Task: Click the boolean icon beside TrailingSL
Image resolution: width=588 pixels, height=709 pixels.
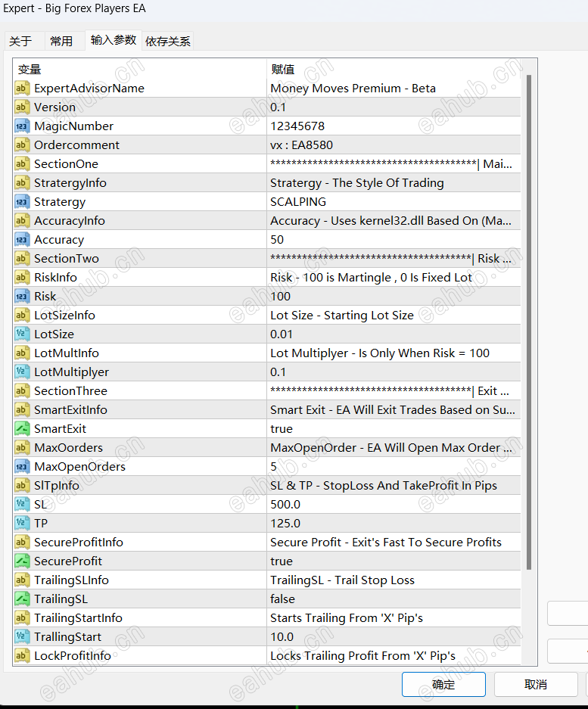Action: [x=22, y=599]
